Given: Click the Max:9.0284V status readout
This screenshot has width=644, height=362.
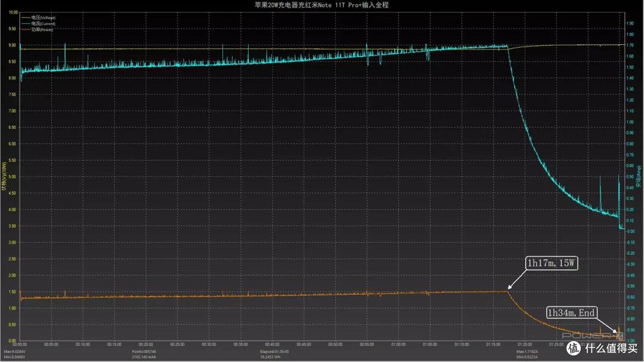Looking at the screenshot, I should point(15,352).
